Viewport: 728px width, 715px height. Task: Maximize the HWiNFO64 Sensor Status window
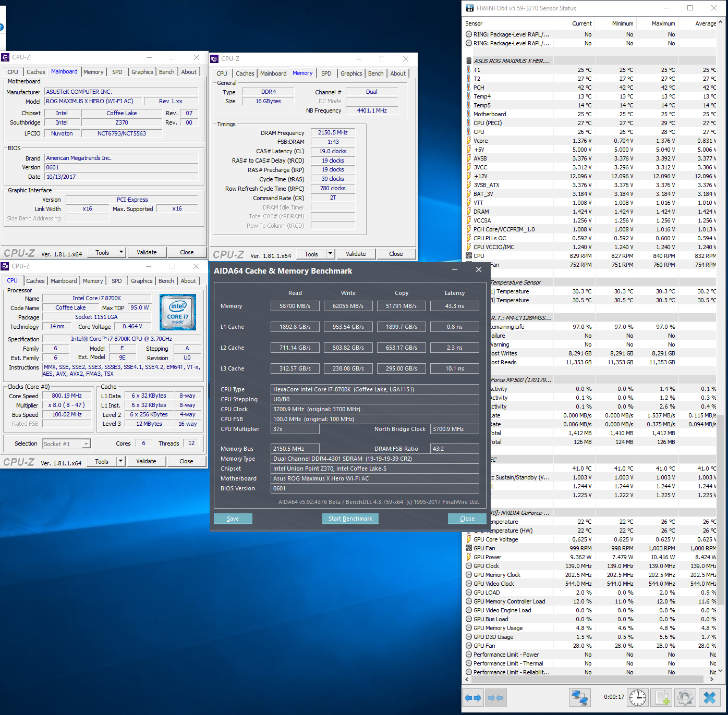point(690,8)
